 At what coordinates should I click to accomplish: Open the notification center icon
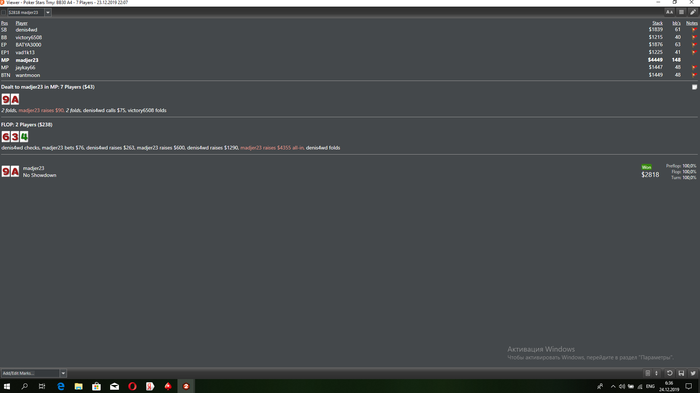click(x=689, y=386)
